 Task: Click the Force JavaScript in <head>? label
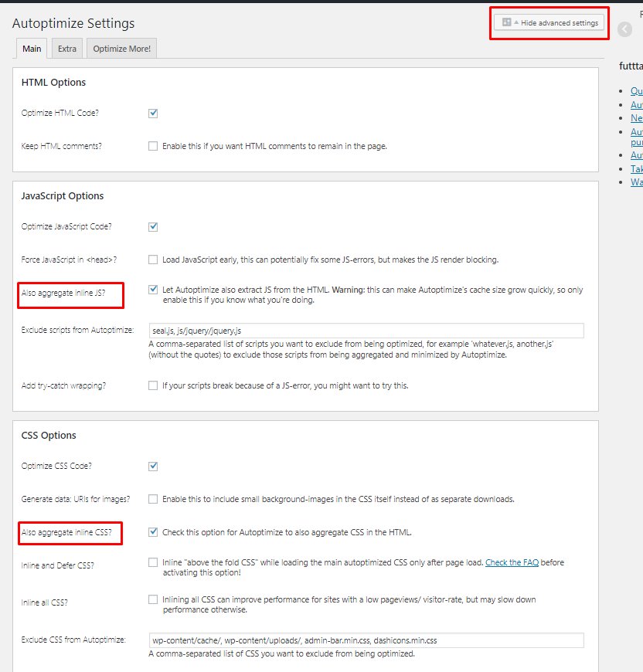pos(69,260)
